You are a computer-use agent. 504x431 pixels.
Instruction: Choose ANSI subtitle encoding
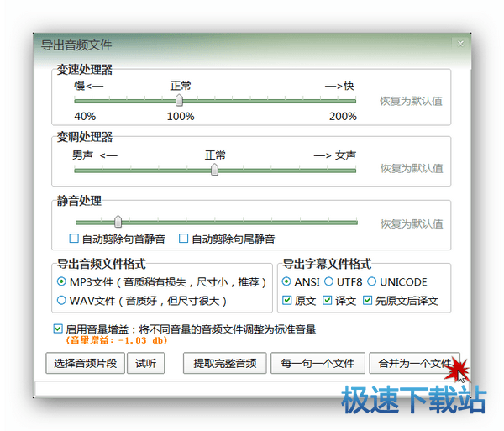pos(286,281)
